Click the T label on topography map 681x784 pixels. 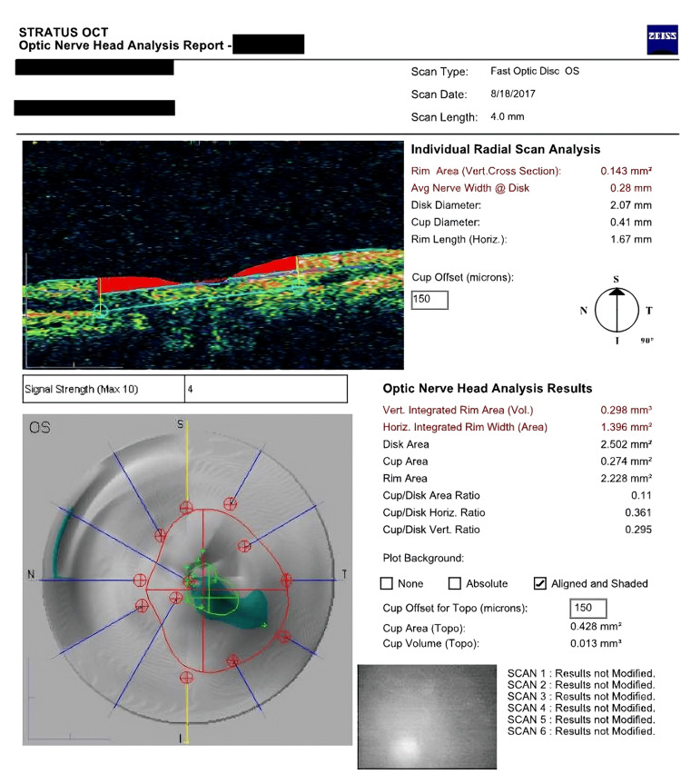(x=344, y=574)
